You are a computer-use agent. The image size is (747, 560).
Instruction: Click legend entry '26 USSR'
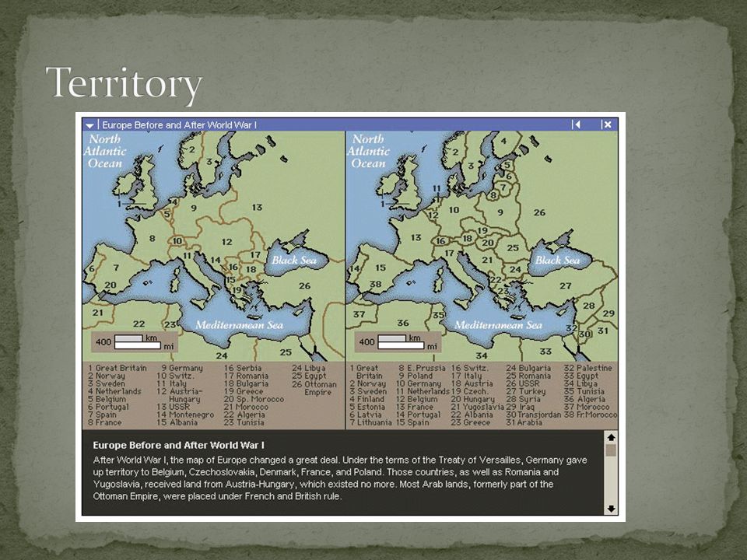[523, 383]
